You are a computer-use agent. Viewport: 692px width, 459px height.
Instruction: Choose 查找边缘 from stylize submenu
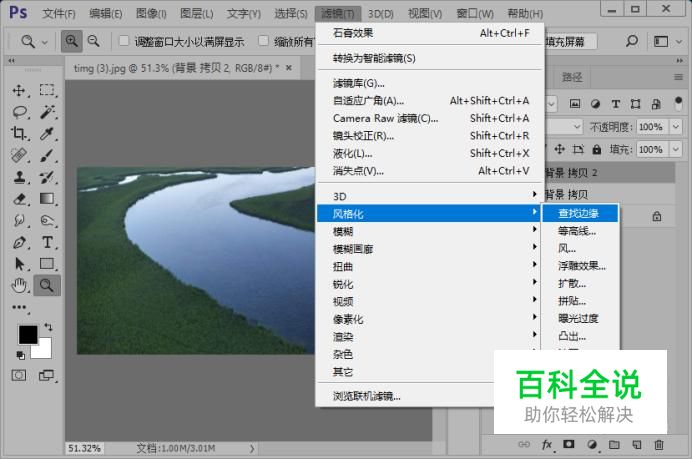coord(580,214)
